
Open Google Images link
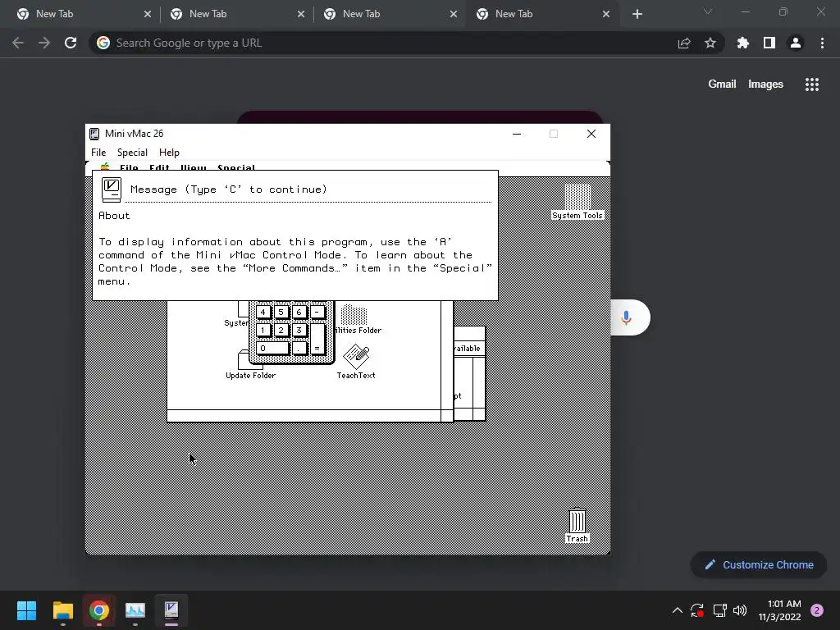click(x=765, y=84)
